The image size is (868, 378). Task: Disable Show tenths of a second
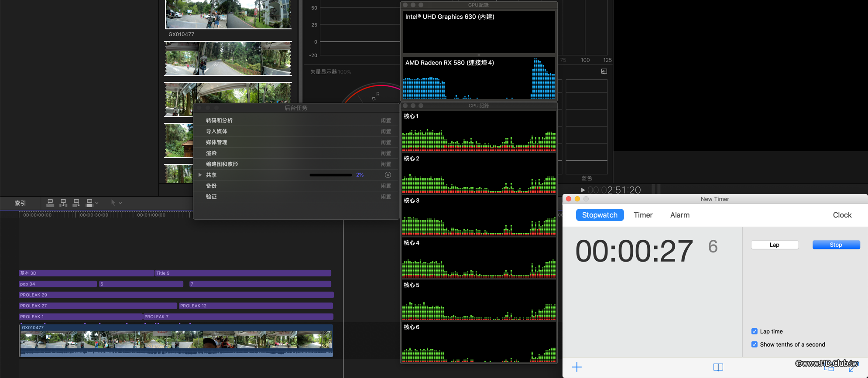754,344
